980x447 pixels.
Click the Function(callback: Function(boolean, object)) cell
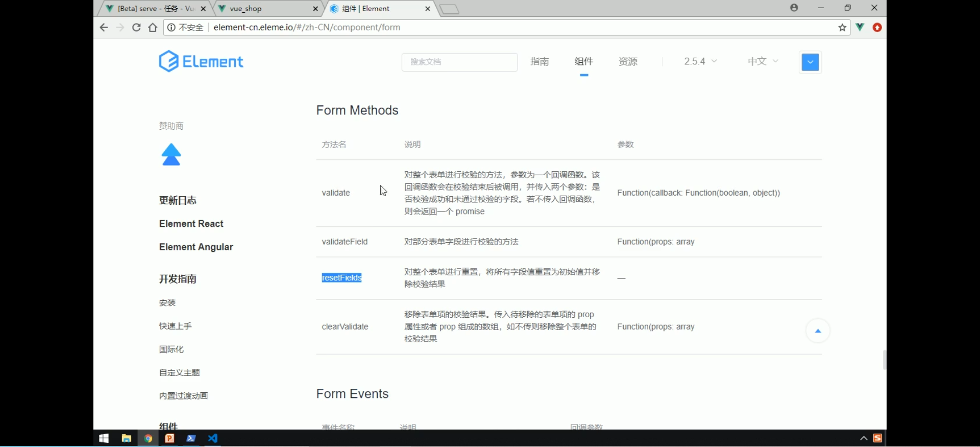pos(699,193)
